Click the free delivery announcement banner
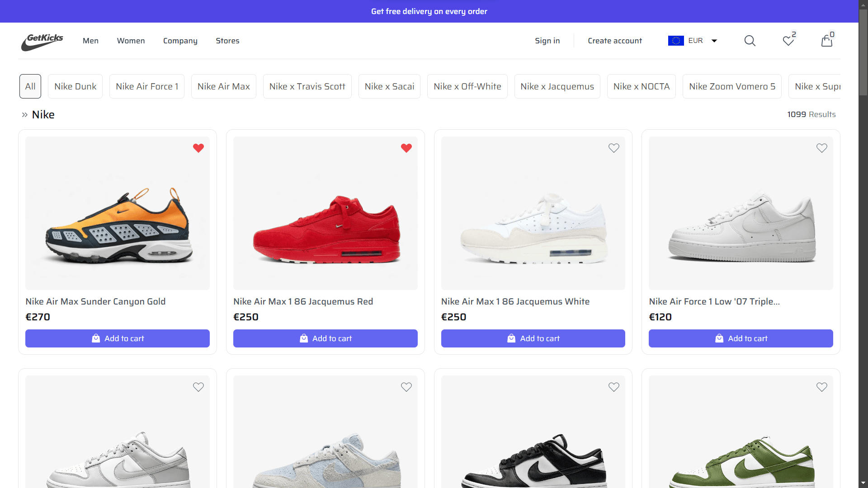This screenshot has width=868, height=488. click(429, 11)
